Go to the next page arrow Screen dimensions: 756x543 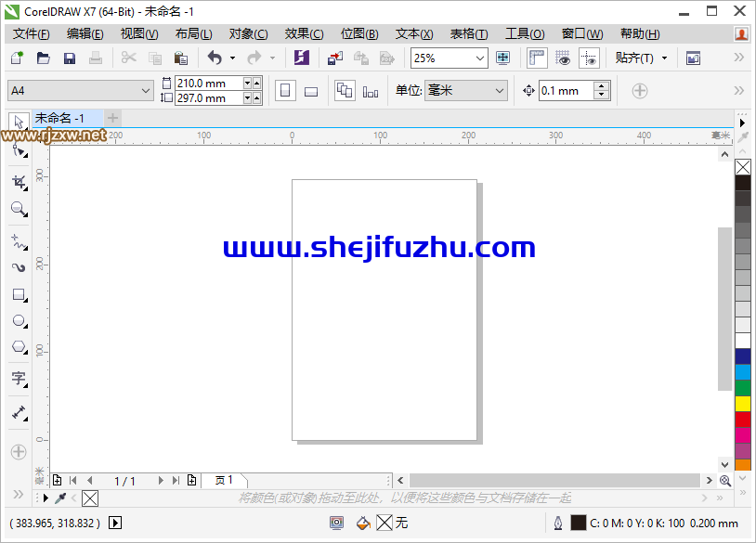click(161, 481)
